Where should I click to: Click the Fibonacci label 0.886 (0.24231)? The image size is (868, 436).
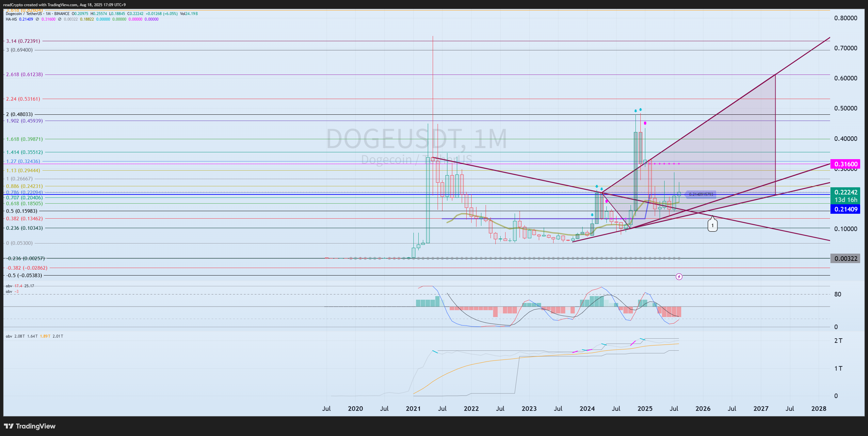coord(24,186)
